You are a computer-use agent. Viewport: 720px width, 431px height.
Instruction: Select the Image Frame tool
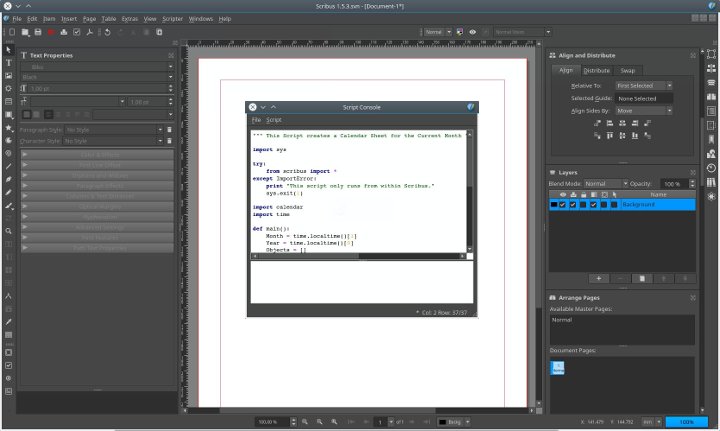point(9,75)
